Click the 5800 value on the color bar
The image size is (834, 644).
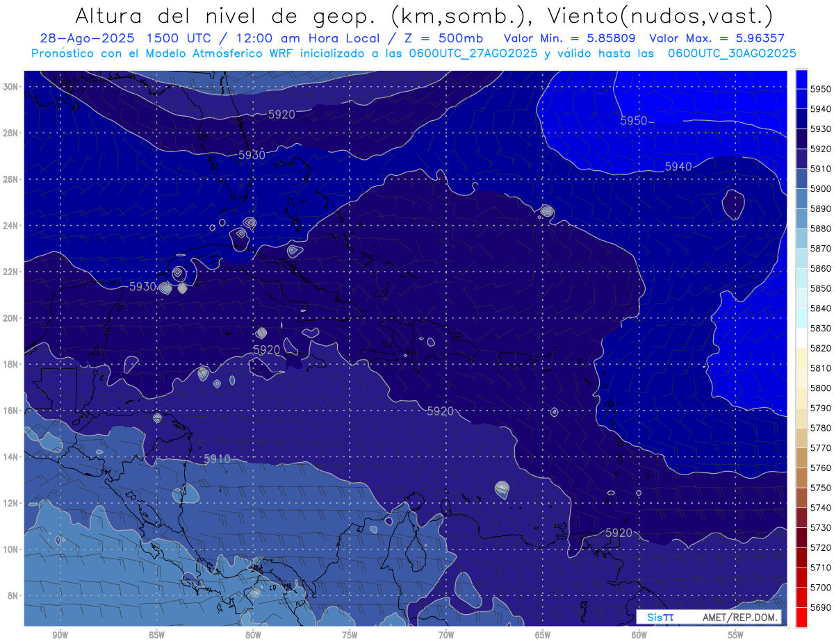pos(821,388)
